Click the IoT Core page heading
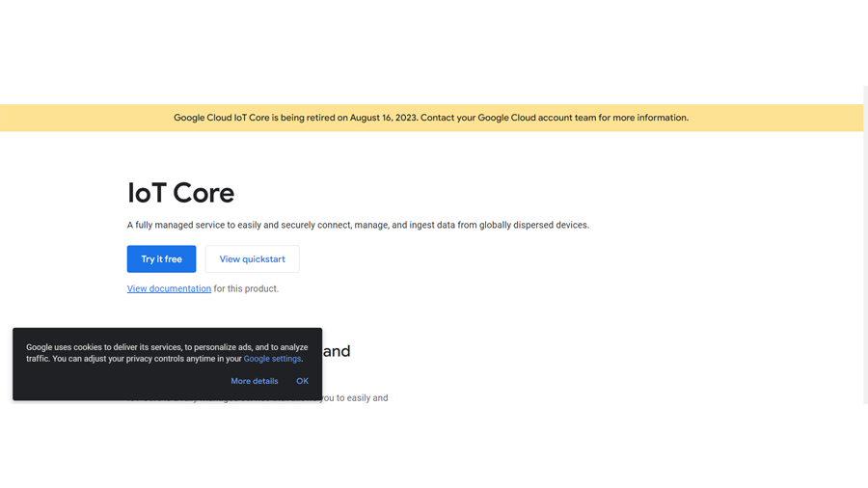Viewport: 868px width, 488px height. (x=181, y=193)
